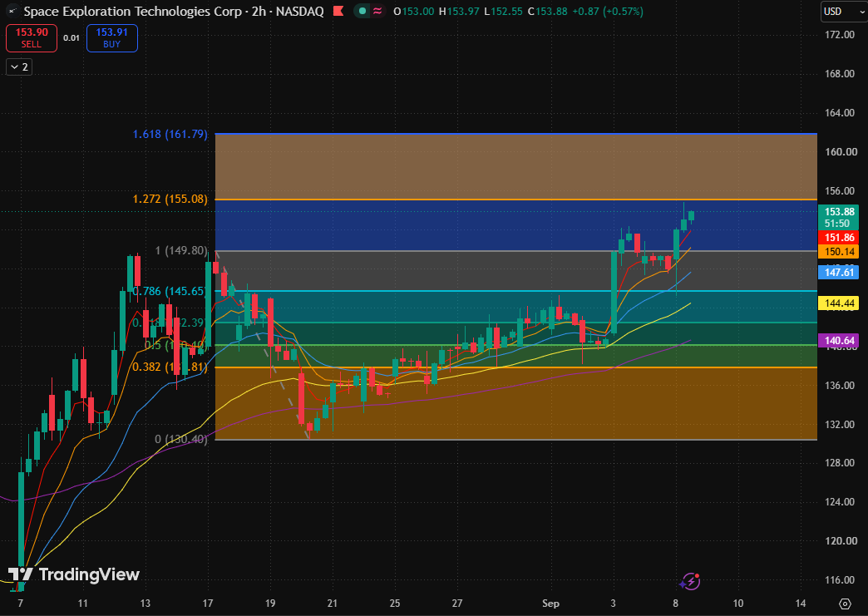Select the 1 (149.80) Fibonacci label
This screenshot has height=616, width=868.
[181, 251]
